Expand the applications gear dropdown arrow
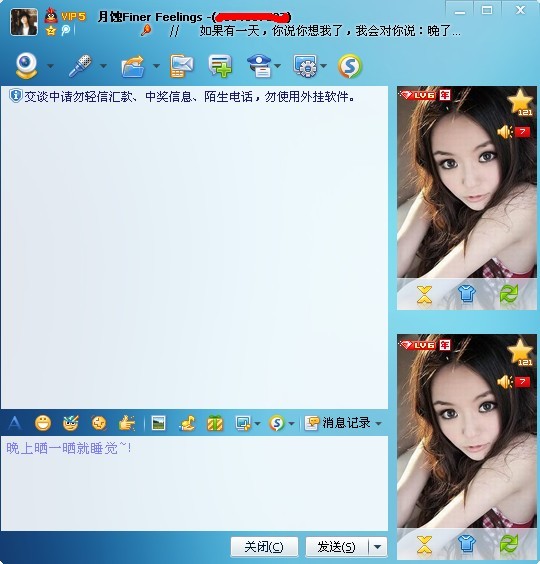The height and width of the screenshot is (564, 540). (323, 66)
